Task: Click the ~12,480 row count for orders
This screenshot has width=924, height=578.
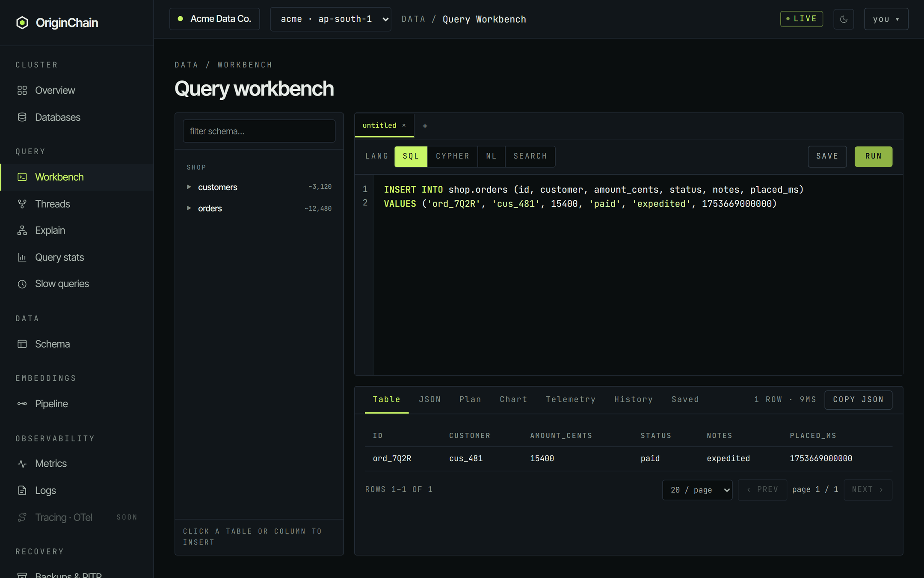Action: (x=318, y=209)
